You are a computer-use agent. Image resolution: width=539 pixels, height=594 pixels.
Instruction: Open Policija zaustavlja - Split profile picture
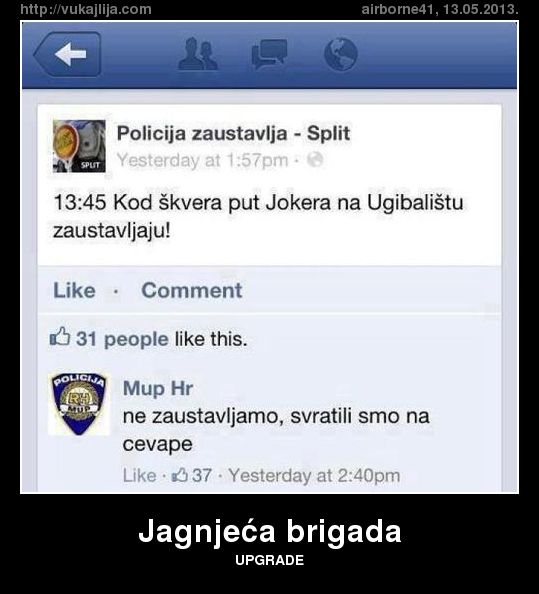79,146
